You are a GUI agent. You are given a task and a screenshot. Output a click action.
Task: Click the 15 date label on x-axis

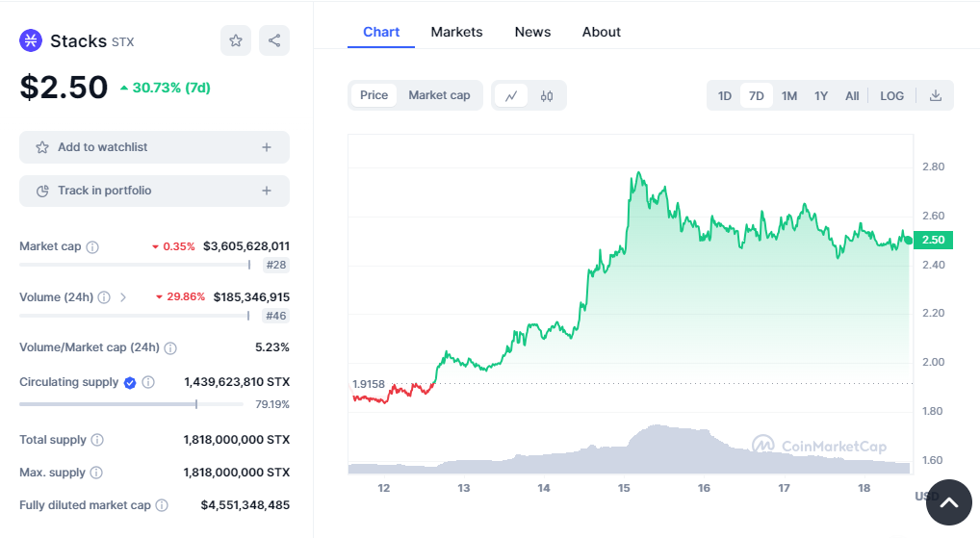(x=624, y=488)
